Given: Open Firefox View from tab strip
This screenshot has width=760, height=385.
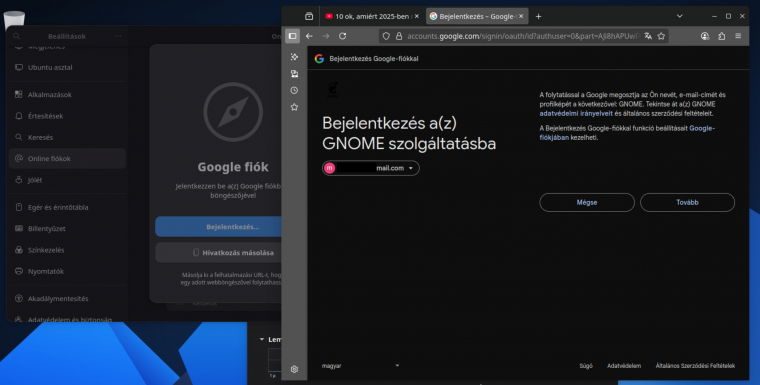Looking at the screenshot, I should (309, 16).
